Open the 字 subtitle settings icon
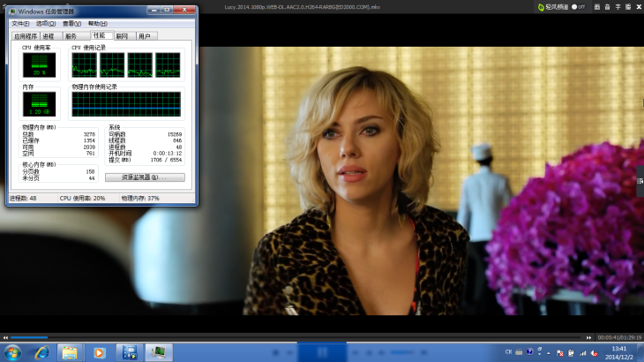 618,6
